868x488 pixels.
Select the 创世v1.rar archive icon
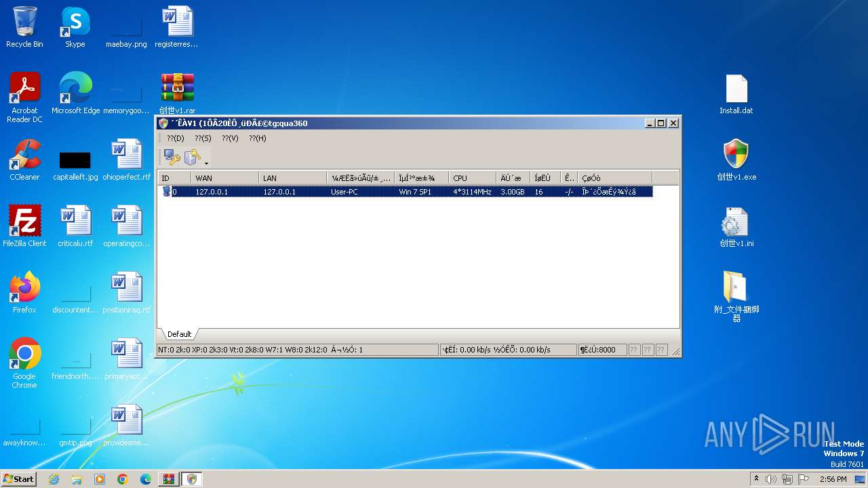click(x=177, y=94)
